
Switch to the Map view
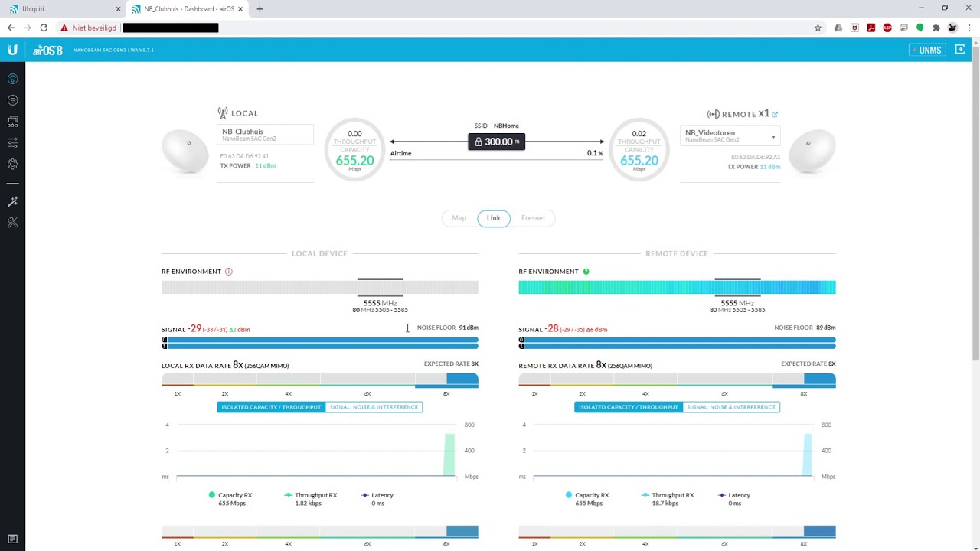point(459,218)
